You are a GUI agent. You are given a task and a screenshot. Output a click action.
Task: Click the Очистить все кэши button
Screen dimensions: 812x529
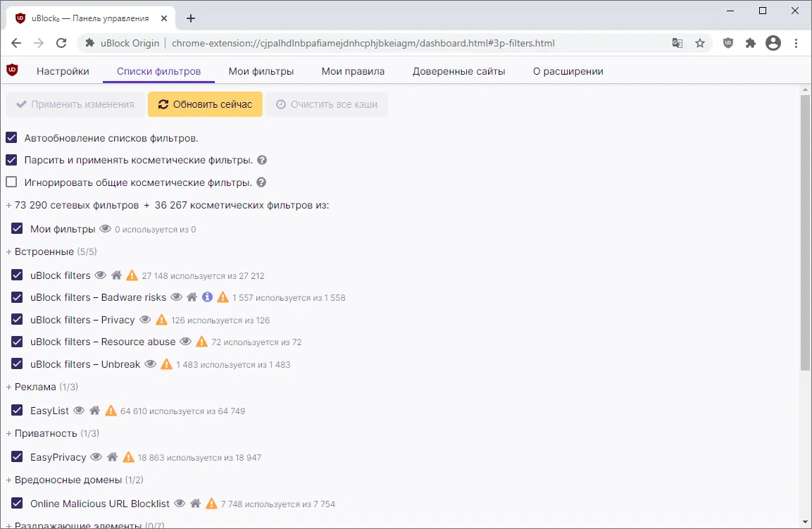coord(327,104)
